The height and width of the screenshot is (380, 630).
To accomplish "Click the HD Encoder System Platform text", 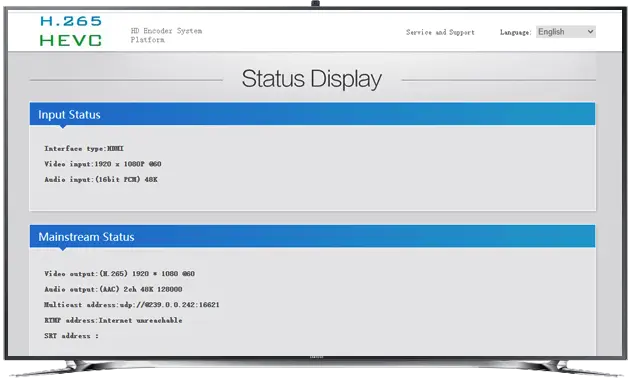I will (x=166, y=35).
